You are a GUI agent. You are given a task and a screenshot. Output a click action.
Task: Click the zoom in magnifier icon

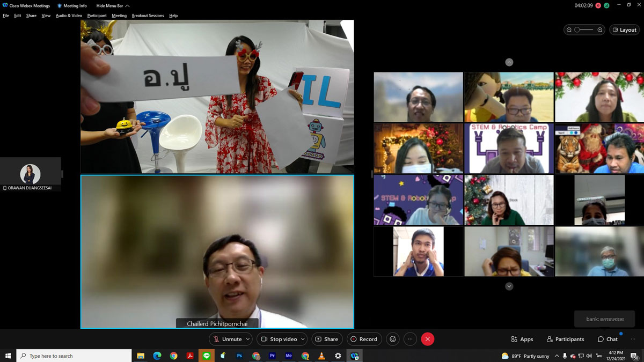(600, 30)
